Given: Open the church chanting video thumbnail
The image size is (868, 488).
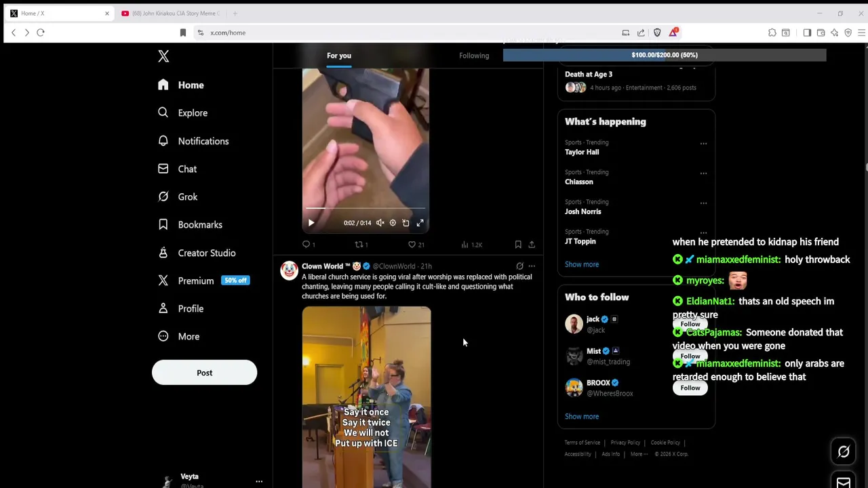Looking at the screenshot, I should point(366,397).
